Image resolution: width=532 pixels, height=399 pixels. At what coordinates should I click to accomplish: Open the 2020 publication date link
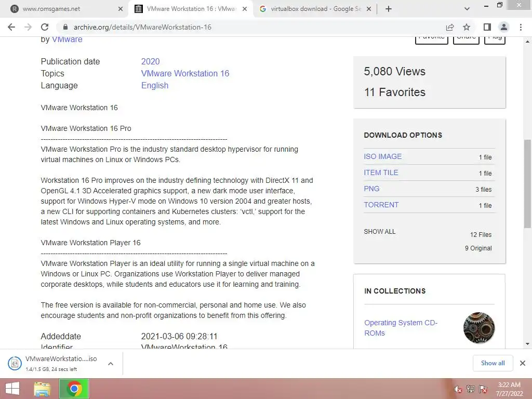pyautogui.click(x=150, y=61)
